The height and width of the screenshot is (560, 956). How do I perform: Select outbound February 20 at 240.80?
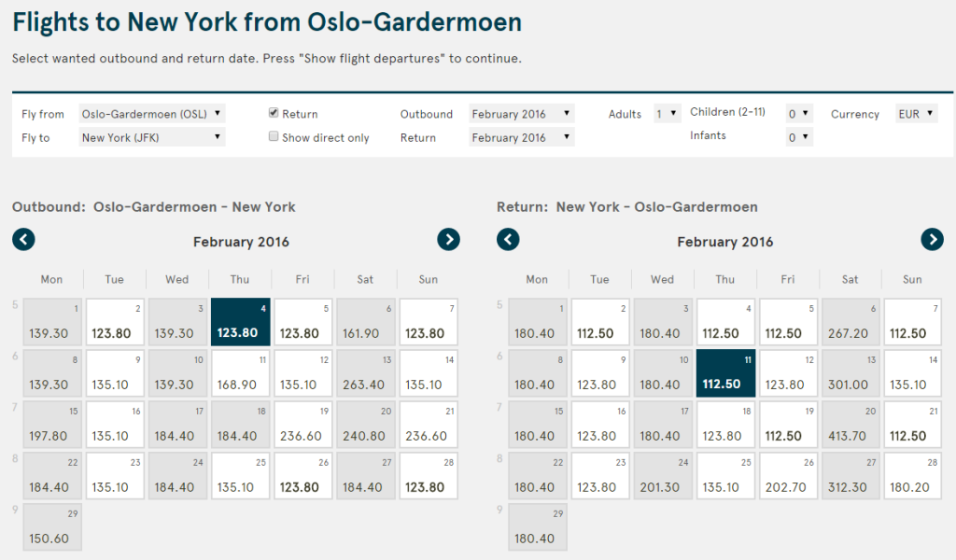(x=366, y=424)
